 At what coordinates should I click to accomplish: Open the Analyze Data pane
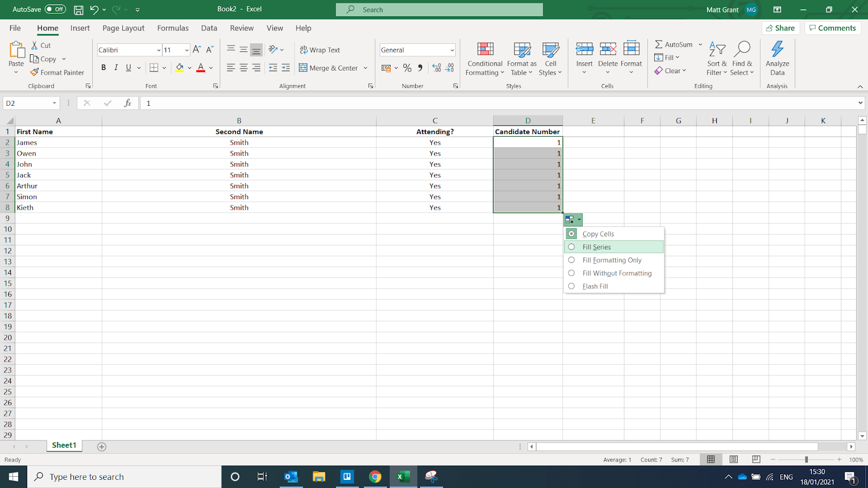point(777,59)
